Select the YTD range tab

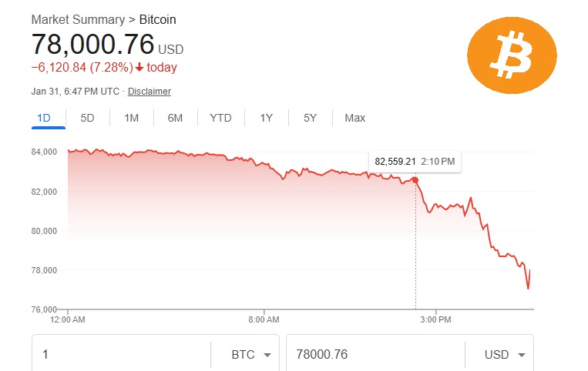click(x=220, y=118)
